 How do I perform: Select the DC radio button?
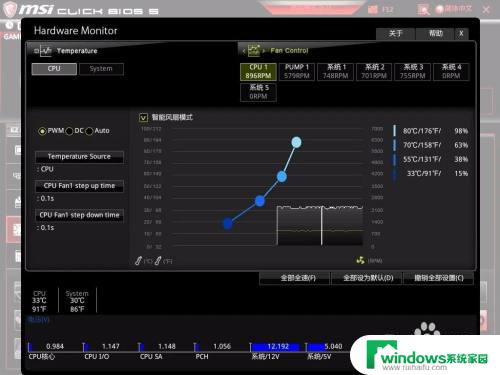tap(69, 131)
